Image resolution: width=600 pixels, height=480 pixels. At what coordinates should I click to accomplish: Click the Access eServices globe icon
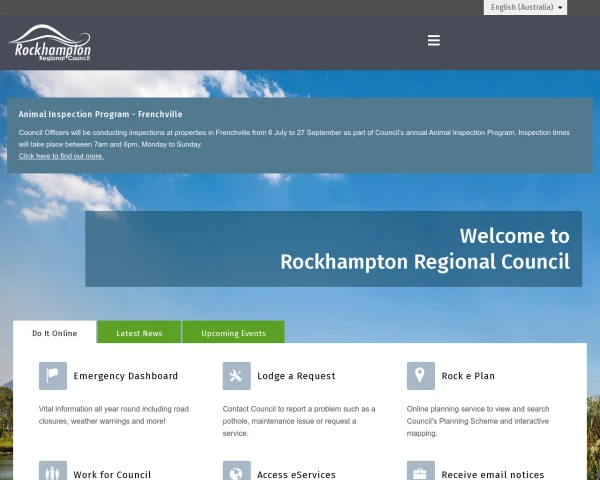[x=236, y=471]
